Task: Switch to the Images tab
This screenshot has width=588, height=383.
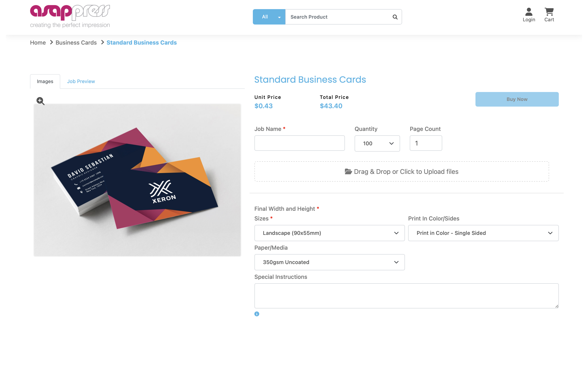Action: (45, 81)
